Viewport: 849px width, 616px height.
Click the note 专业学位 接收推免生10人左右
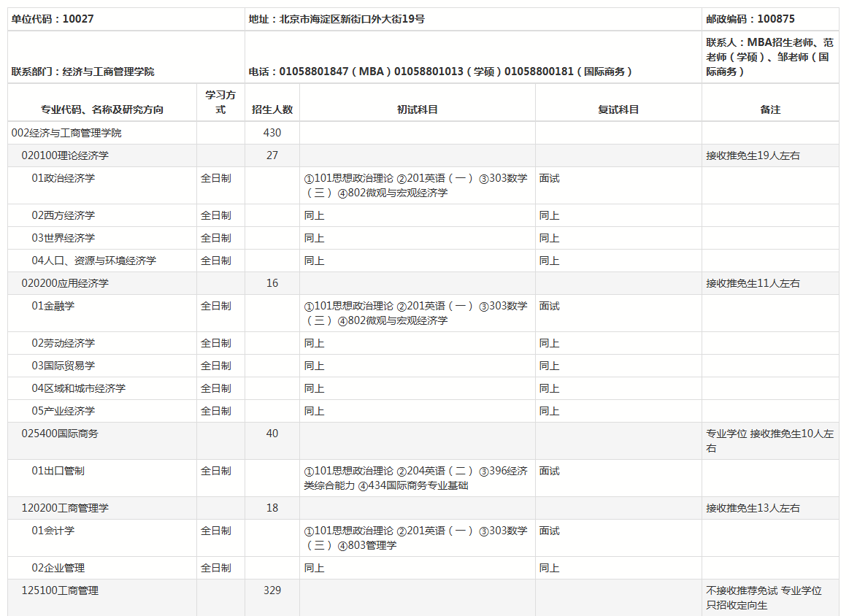click(769, 441)
